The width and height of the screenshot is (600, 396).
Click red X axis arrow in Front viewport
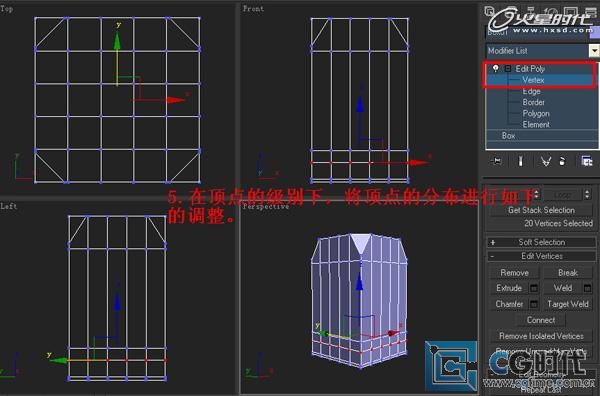click(418, 162)
